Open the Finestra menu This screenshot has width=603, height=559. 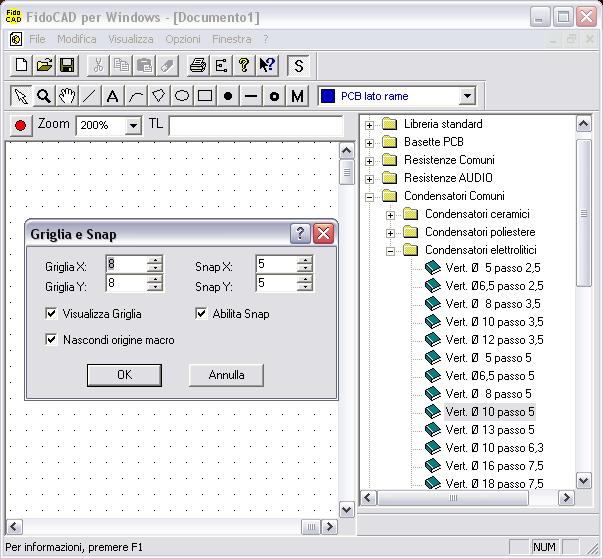232,39
